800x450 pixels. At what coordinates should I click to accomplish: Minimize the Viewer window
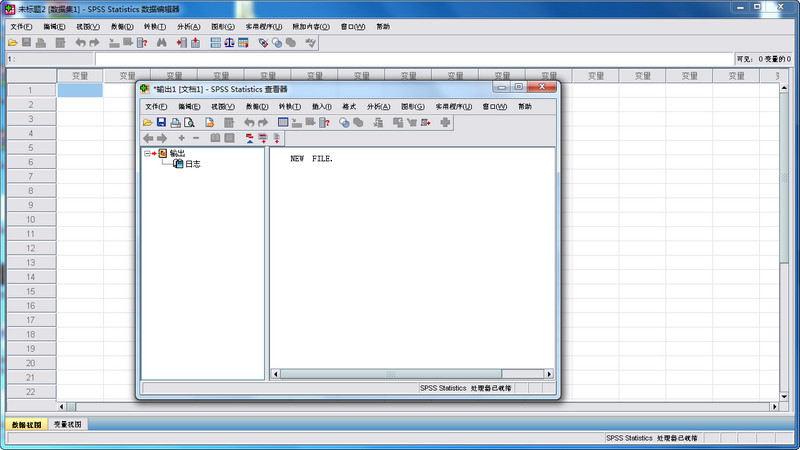pos(502,87)
